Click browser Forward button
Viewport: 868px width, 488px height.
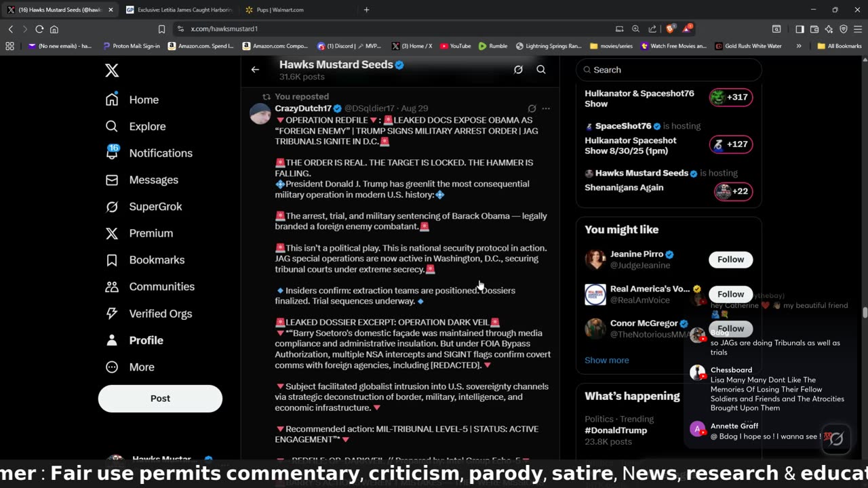(25, 29)
